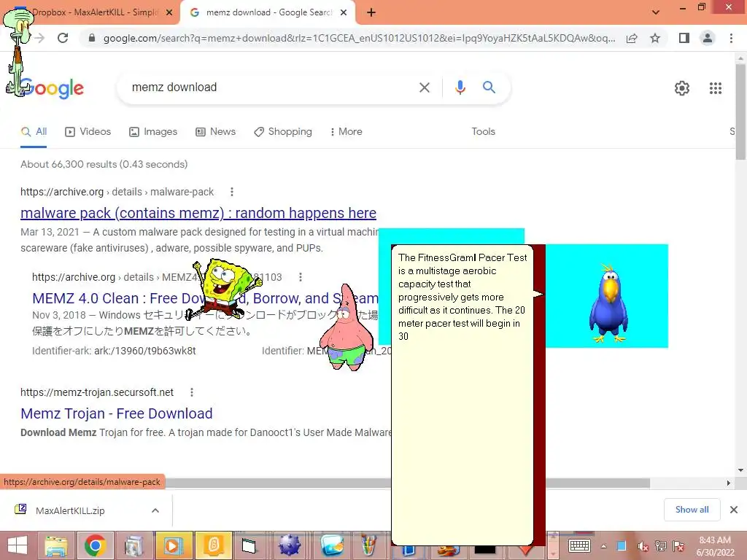747x560 pixels.
Task: Click the page vertical scrollbar thumb
Action: pyautogui.click(x=740, y=112)
